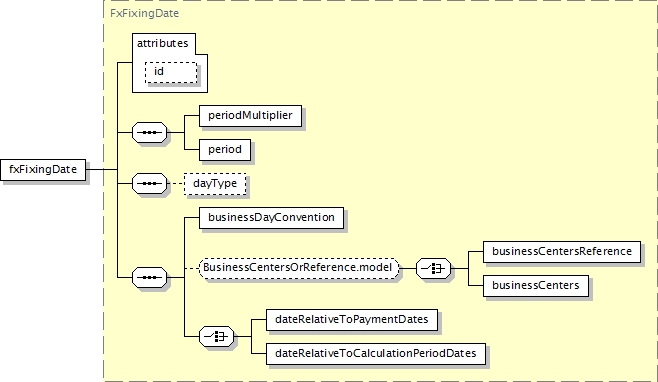Click the period element node

(225, 150)
